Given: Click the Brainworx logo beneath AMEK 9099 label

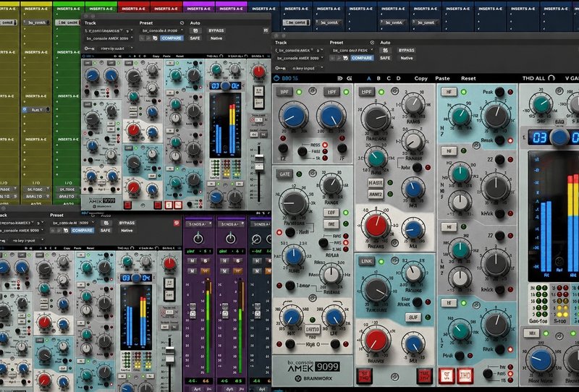Looking at the screenshot, I should coord(313,378).
